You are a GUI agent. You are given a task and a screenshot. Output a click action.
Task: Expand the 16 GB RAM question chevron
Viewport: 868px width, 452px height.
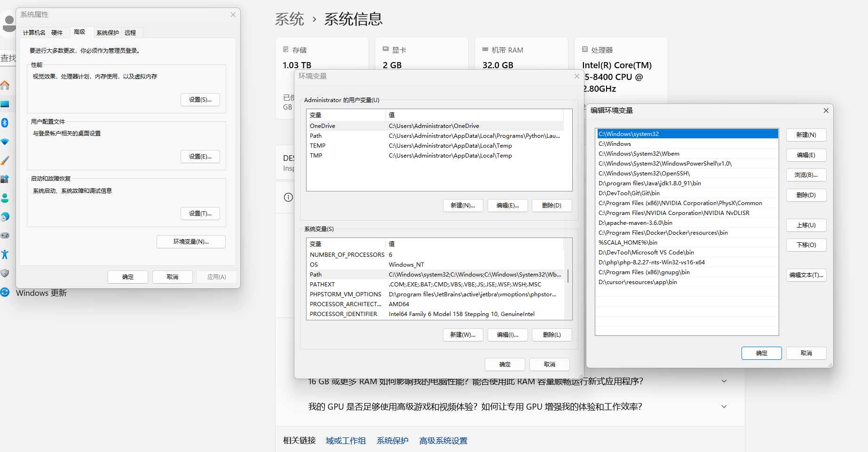(x=724, y=381)
